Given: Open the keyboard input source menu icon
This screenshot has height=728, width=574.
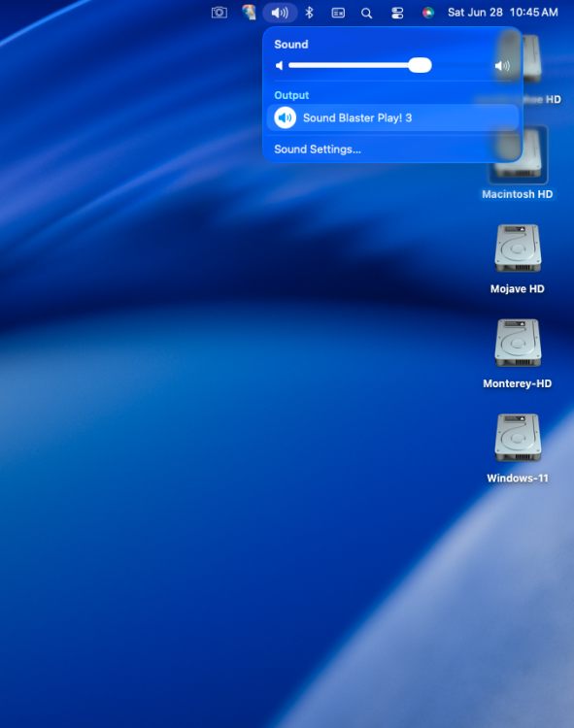Looking at the screenshot, I should pos(338,13).
